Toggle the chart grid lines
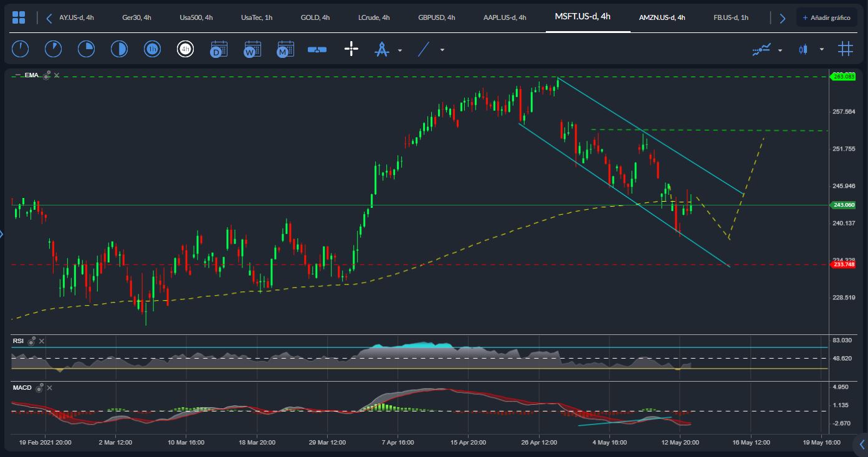This screenshot has height=457, width=868. pos(845,49)
